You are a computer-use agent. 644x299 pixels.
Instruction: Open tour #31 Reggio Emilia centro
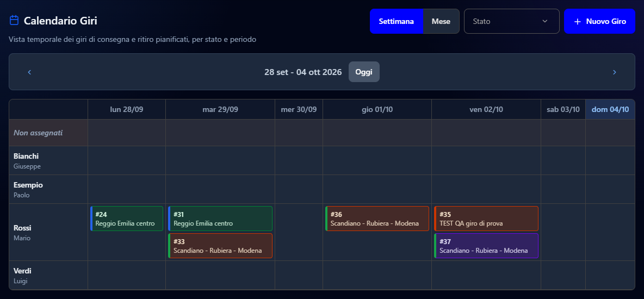(x=220, y=219)
